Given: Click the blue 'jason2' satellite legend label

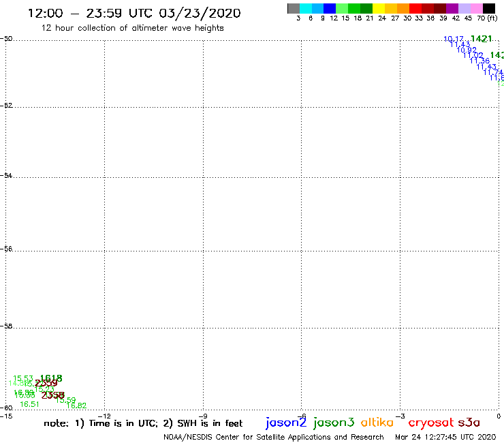Looking at the screenshot, I should 286,423.
